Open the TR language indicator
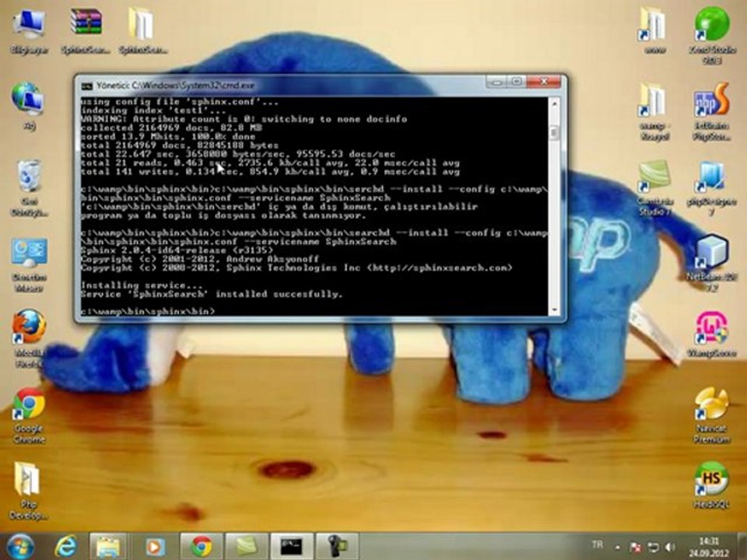The height and width of the screenshot is (560, 747). click(598, 544)
